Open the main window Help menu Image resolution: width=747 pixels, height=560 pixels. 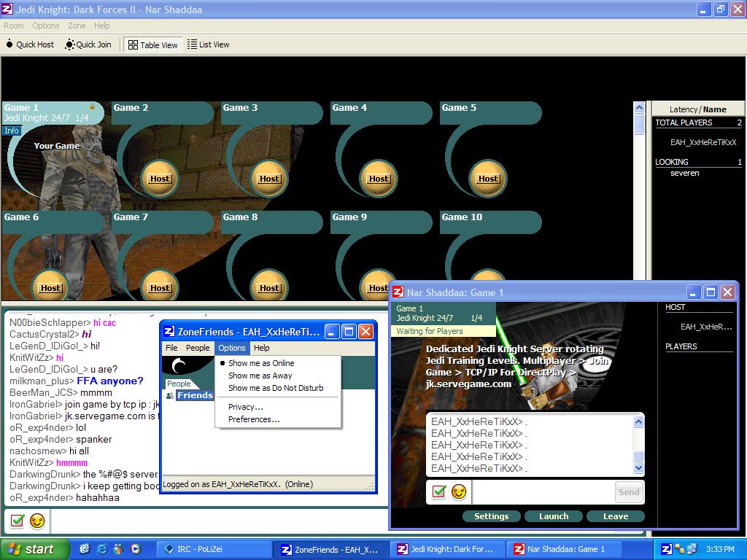point(101,26)
